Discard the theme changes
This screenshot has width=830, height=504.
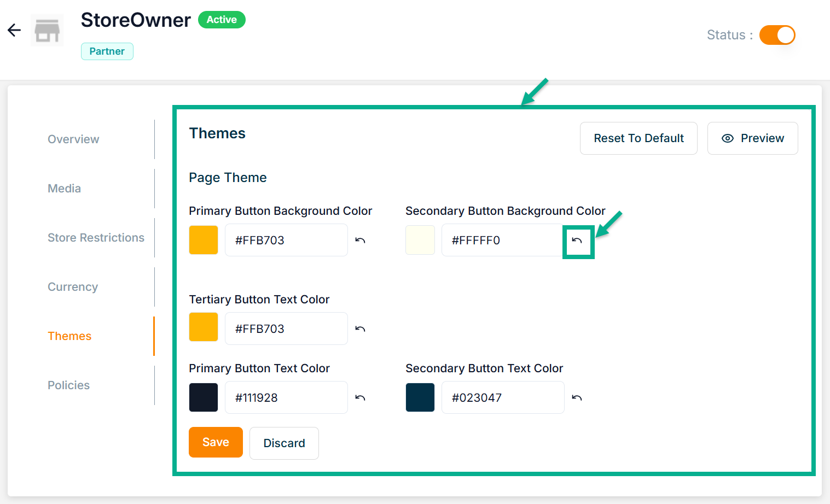284,443
